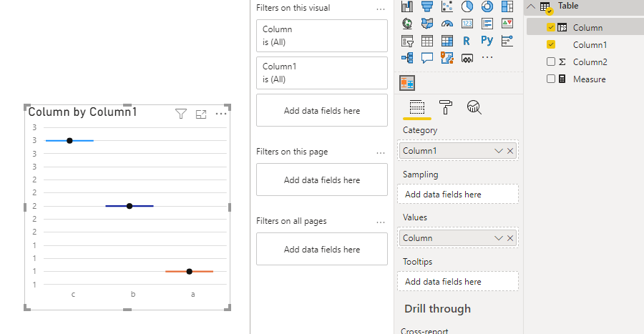Select the Q&A speech bubble visual

pos(427,58)
